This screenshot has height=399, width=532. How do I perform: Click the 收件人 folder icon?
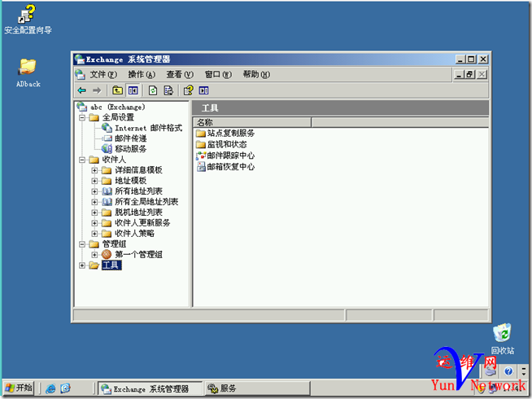click(94, 160)
